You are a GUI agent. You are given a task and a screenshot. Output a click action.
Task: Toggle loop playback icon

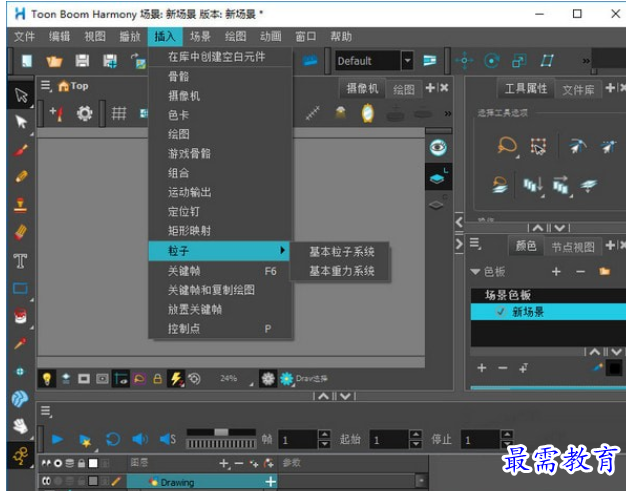point(113,440)
